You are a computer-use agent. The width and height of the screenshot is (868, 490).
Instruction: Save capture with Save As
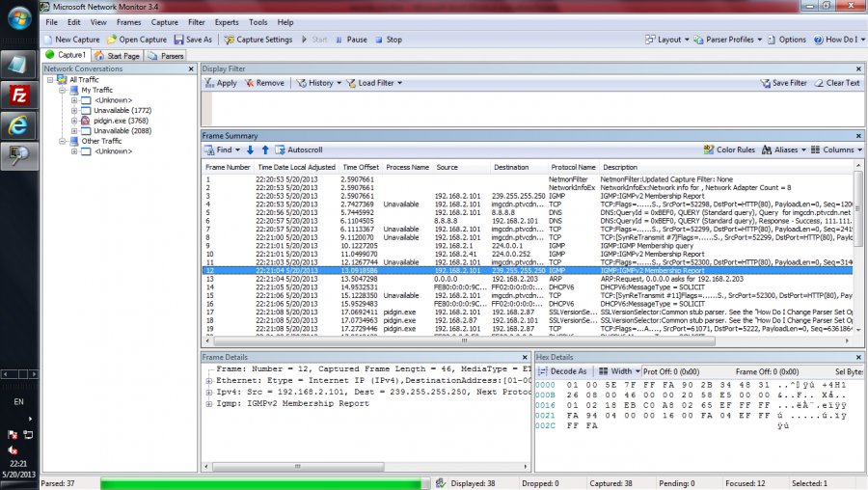193,40
